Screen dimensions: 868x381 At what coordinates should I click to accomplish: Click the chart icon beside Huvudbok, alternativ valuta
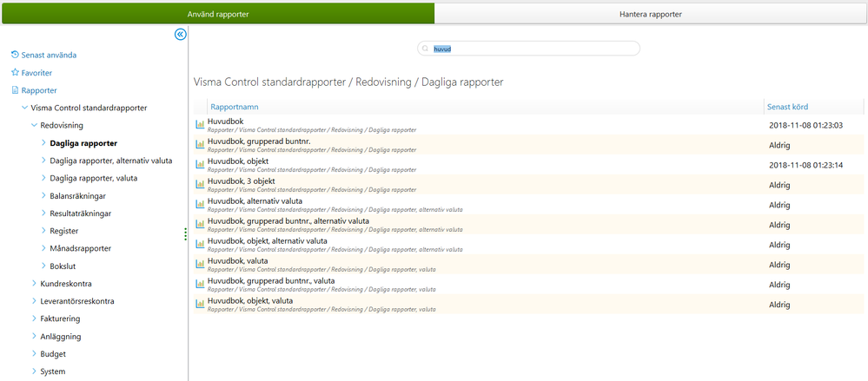[201, 204]
